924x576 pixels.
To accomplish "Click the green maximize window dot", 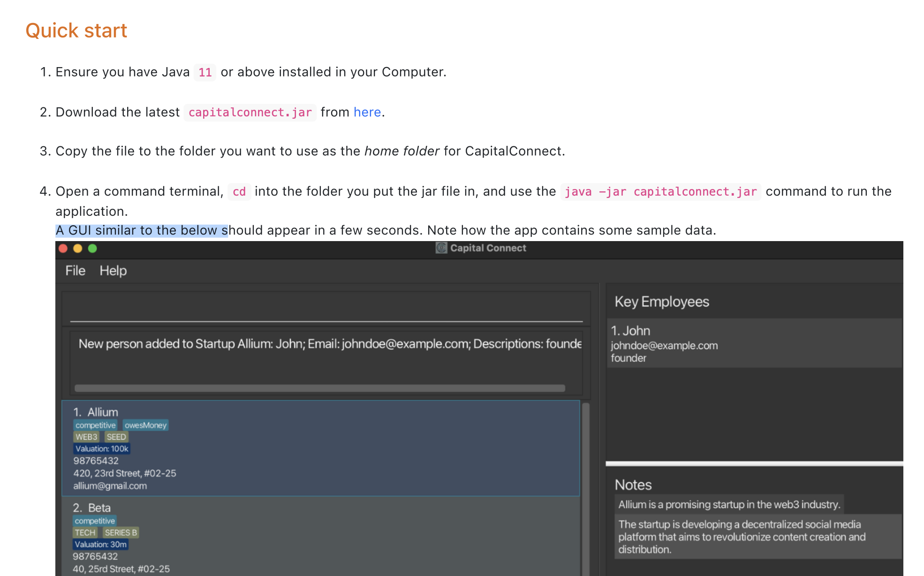I will 92,248.
